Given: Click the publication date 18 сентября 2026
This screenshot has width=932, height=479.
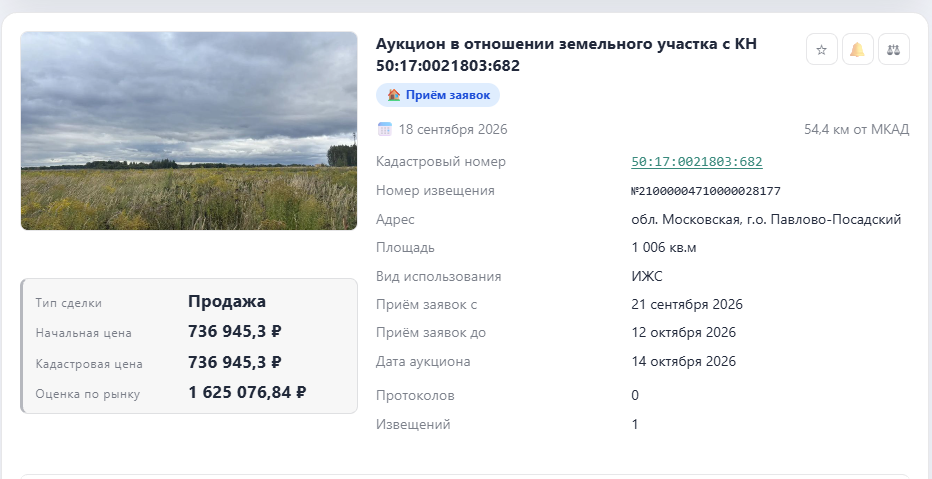Looking at the screenshot, I should 453,130.
